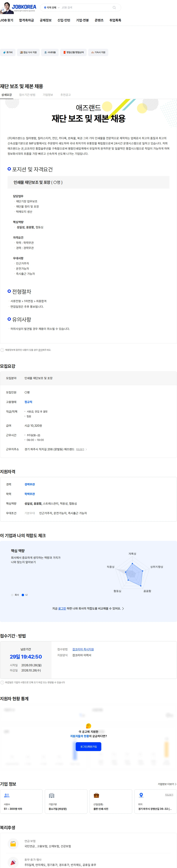Click the 위치 map pin icon
The height and width of the screenshot is (868, 177).
point(141,795)
